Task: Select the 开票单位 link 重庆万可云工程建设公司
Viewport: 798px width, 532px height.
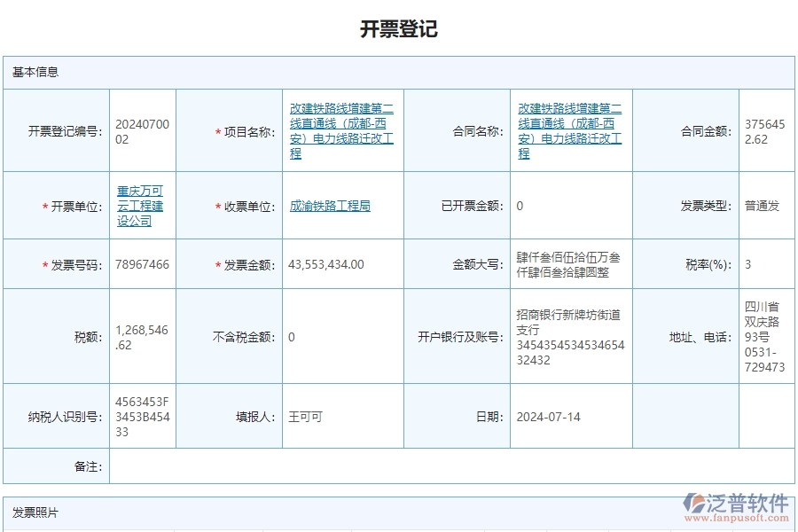Action: pos(142,205)
